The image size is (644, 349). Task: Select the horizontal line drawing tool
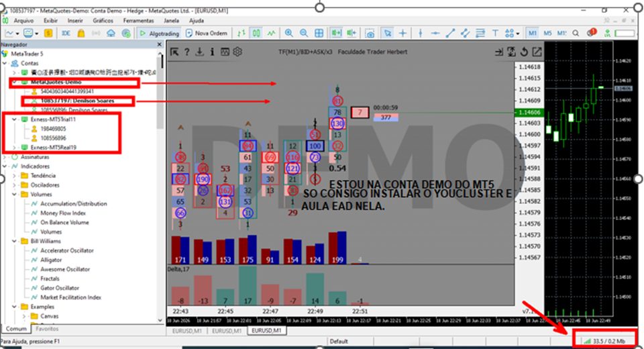pos(435,34)
